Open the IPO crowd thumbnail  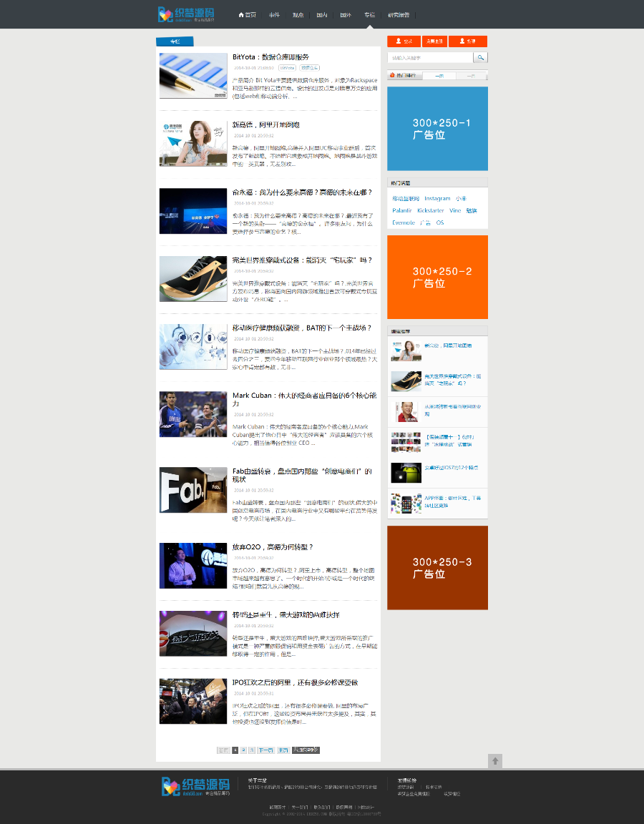click(193, 701)
